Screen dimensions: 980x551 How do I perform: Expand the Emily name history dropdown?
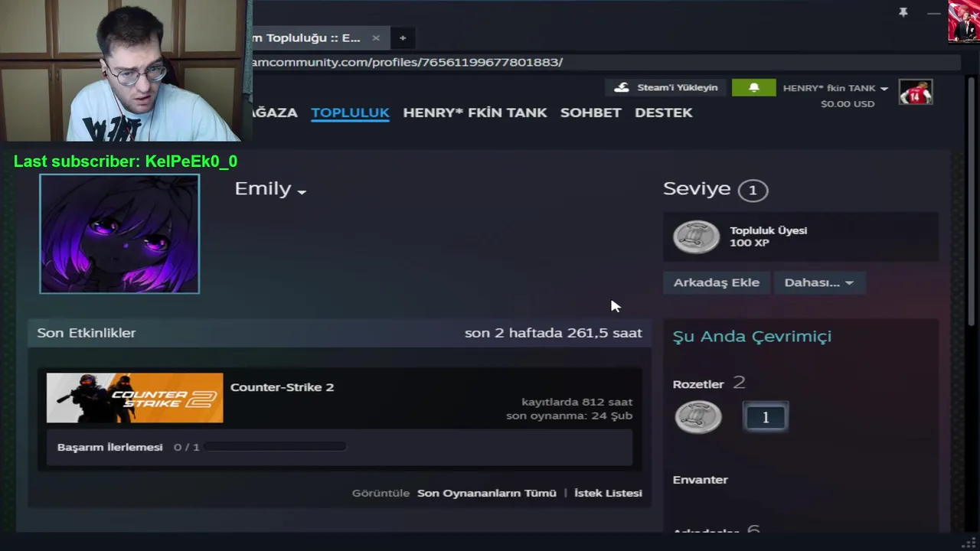[302, 192]
